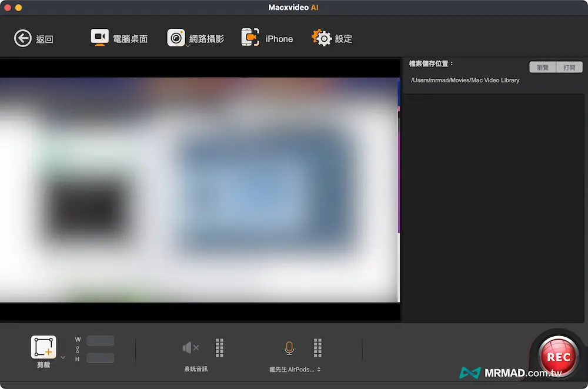The height and width of the screenshot is (389, 588).
Task: Click the blurred screen preview area
Action: [x=200, y=189]
